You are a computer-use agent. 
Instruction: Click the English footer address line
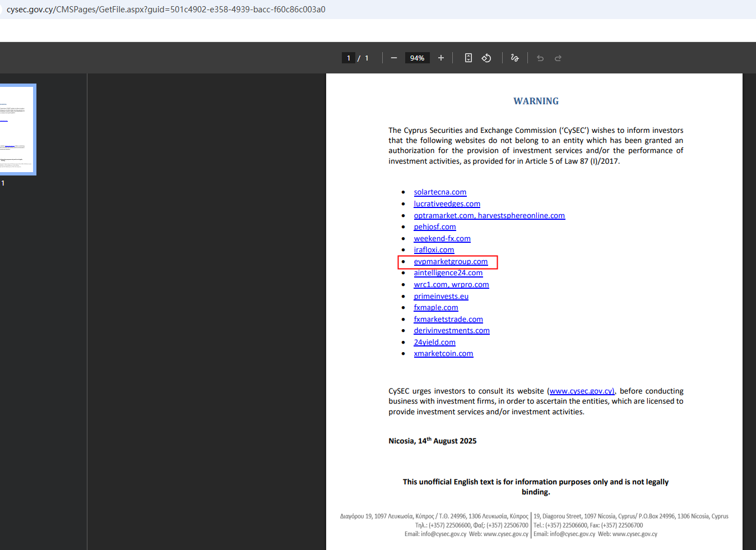tap(631, 516)
